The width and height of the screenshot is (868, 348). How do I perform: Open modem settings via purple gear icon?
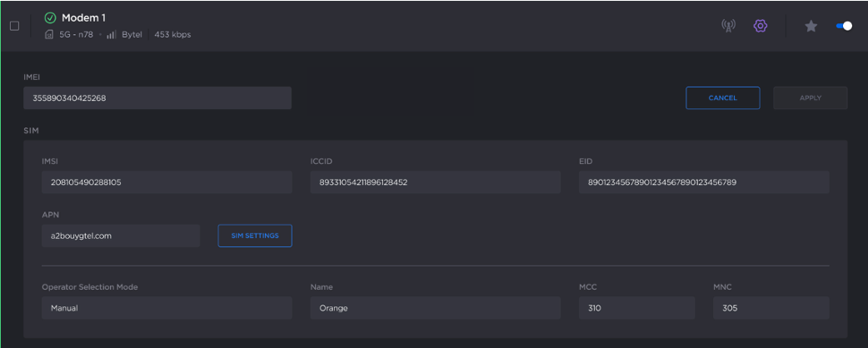760,26
